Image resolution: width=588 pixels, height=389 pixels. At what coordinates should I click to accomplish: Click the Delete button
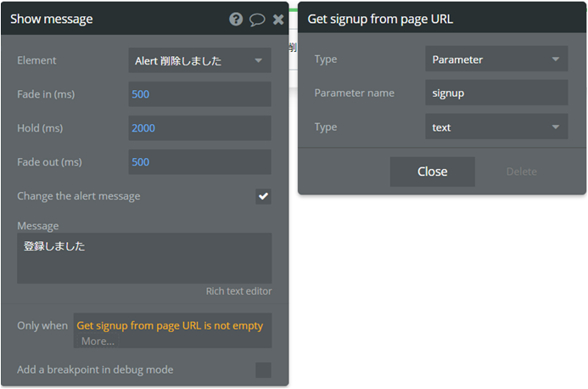coord(521,172)
